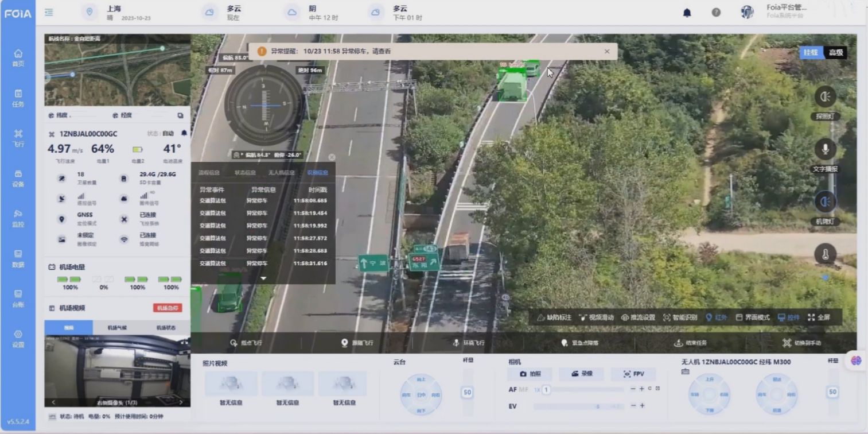Adjust the EV exposure slider
868x434 pixels.
[x=578, y=406]
